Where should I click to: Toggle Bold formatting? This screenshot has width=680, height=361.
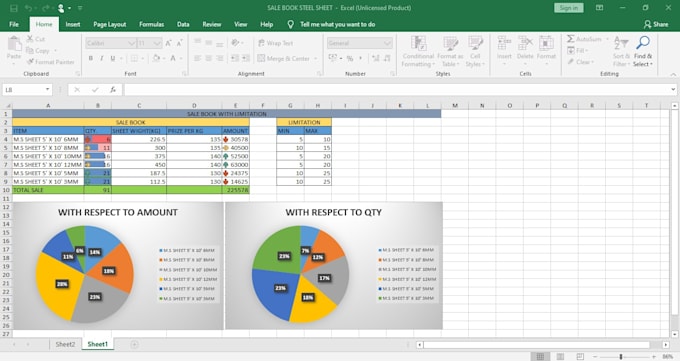click(91, 58)
